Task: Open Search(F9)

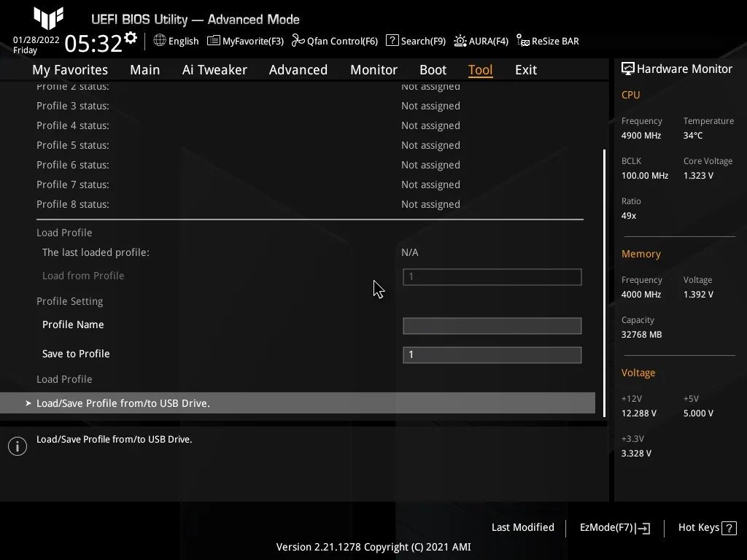Action: coord(423,41)
